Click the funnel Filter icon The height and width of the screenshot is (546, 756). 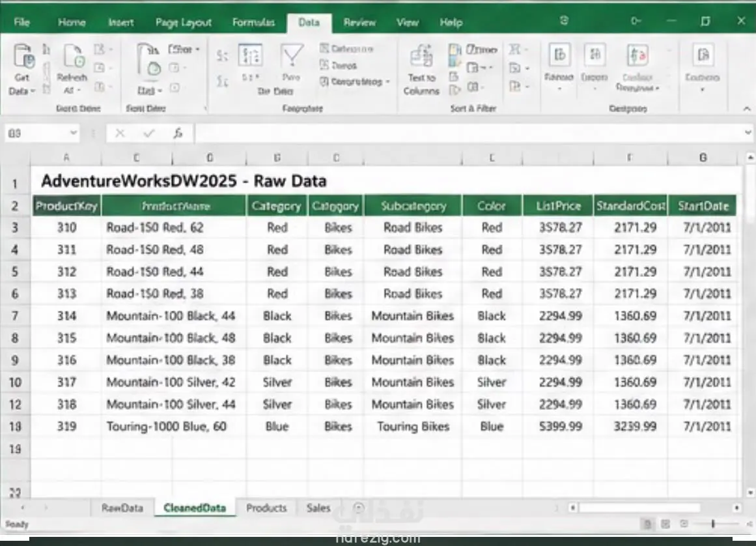[292, 56]
